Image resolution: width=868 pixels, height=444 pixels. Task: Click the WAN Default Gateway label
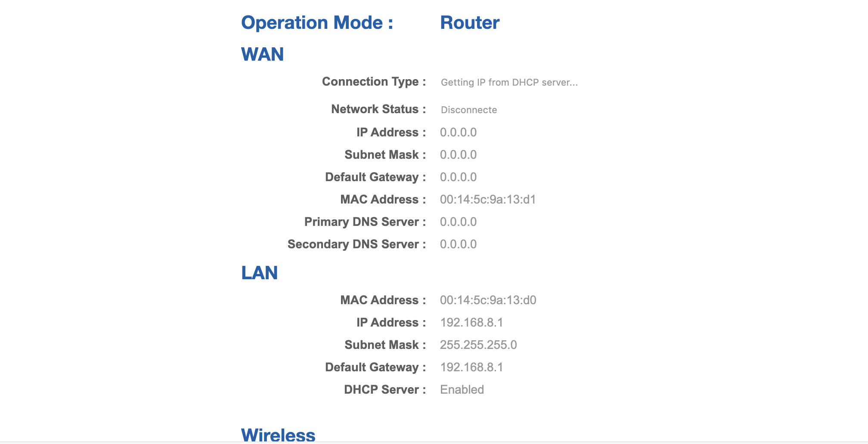[375, 177]
